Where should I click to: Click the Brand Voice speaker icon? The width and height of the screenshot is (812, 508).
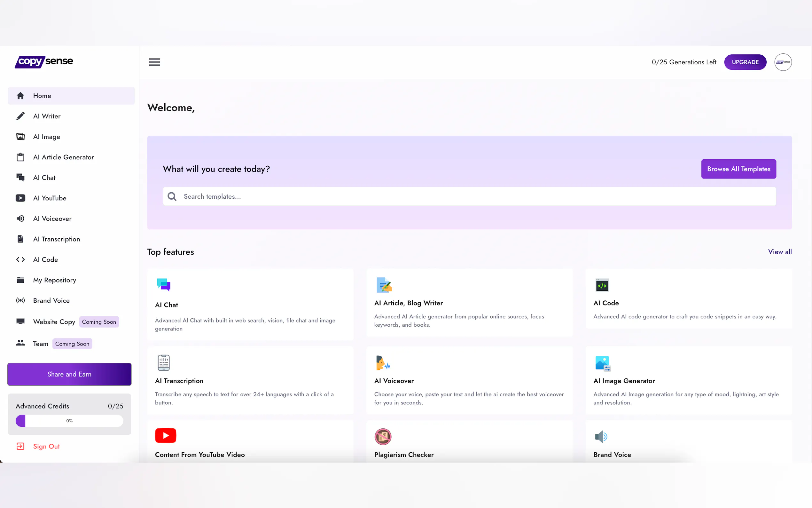601,436
